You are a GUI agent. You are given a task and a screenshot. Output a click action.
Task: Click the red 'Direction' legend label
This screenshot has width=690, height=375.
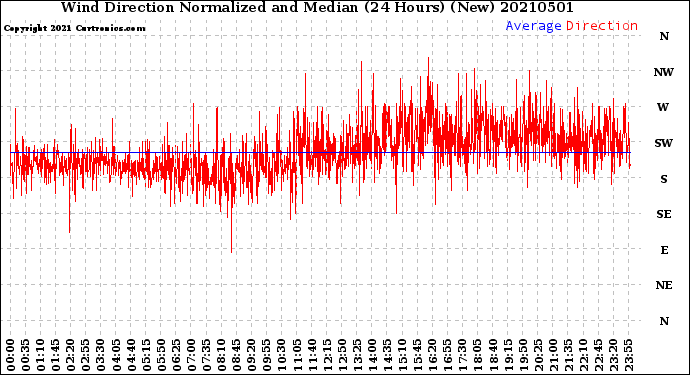click(602, 26)
